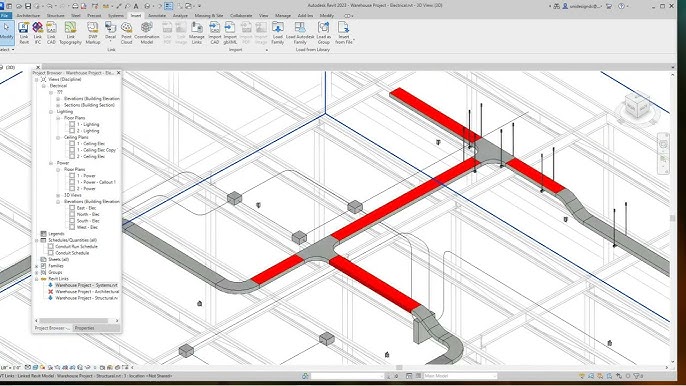686x386 pixels.
Task: Click Load Autodesk Family
Action: [300, 33]
